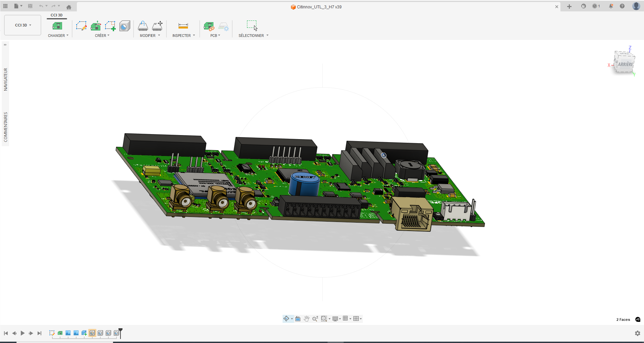This screenshot has width=644, height=343.
Task: Open the user profile avatar
Action: pos(636,6)
